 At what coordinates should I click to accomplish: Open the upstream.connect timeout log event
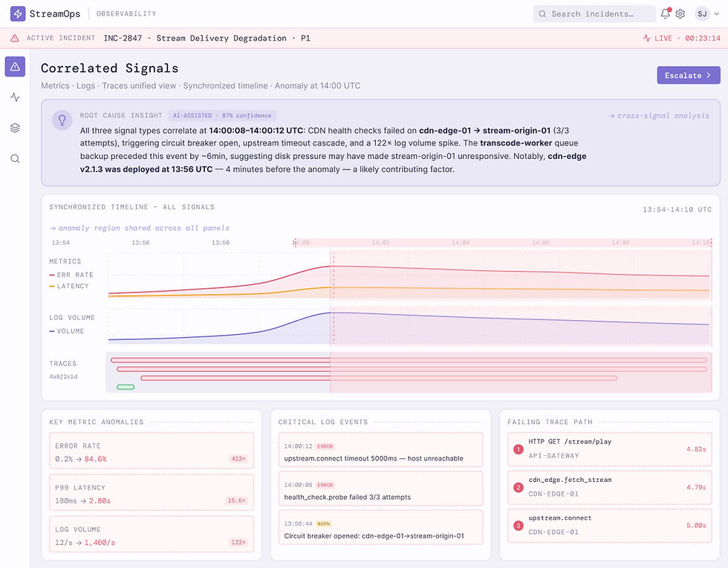[380, 452]
